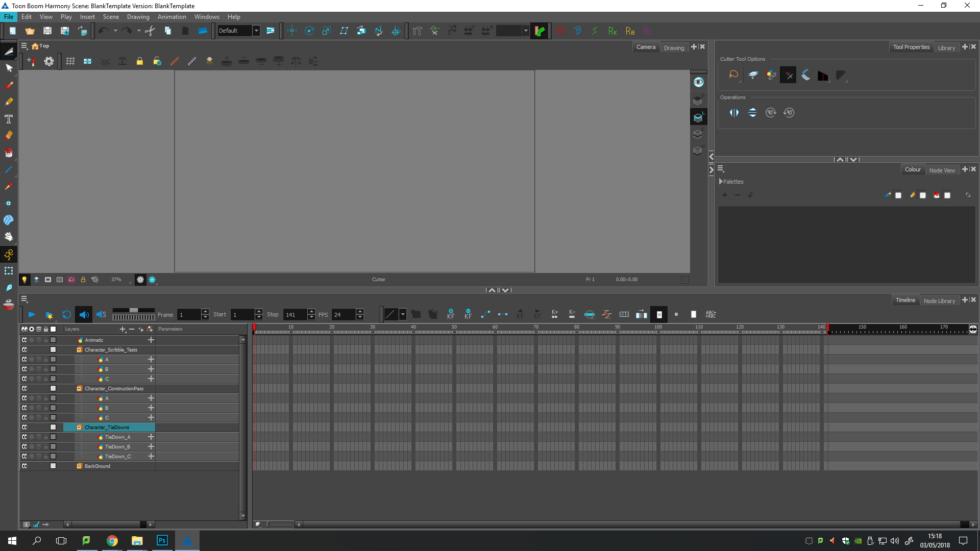Toggle Character_TieDowns layer checkbox
Image resolution: width=980 pixels, height=551 pixels.
tap(53, 427)
